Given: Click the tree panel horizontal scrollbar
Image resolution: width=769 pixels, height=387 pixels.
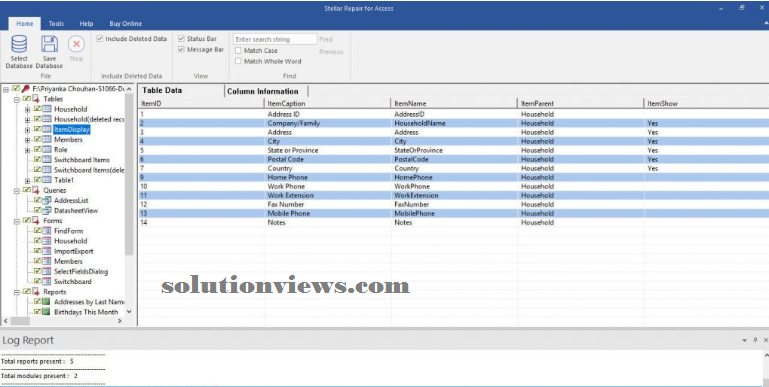Looking at the screenshot, I should [21, 321].
